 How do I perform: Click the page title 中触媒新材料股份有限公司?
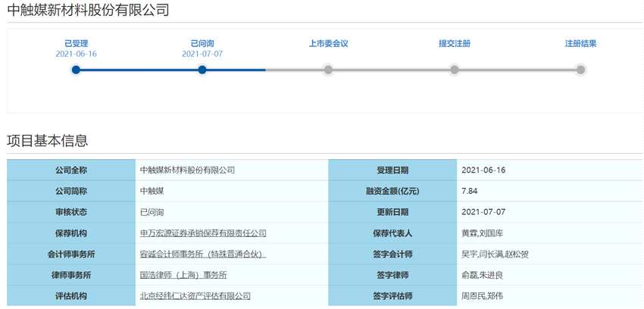89,10
